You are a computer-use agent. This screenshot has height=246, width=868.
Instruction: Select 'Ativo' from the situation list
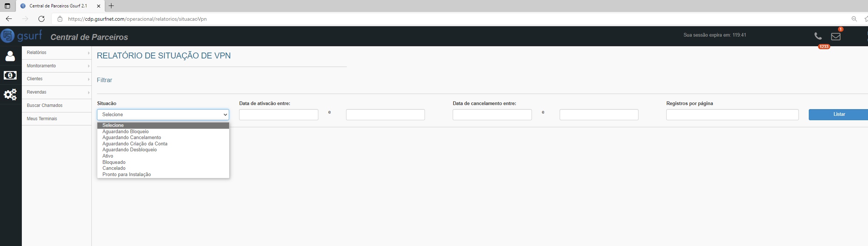pos(108,156)
